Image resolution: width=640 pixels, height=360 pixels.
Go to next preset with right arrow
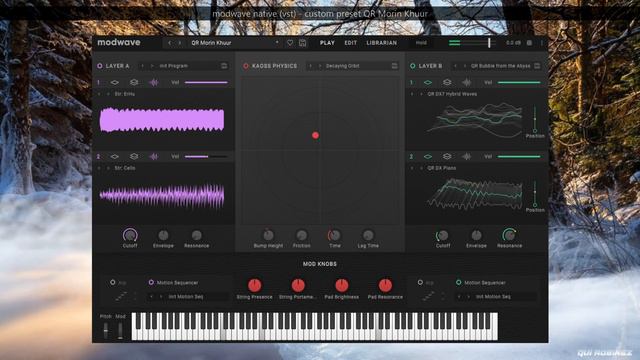(179, 43)
